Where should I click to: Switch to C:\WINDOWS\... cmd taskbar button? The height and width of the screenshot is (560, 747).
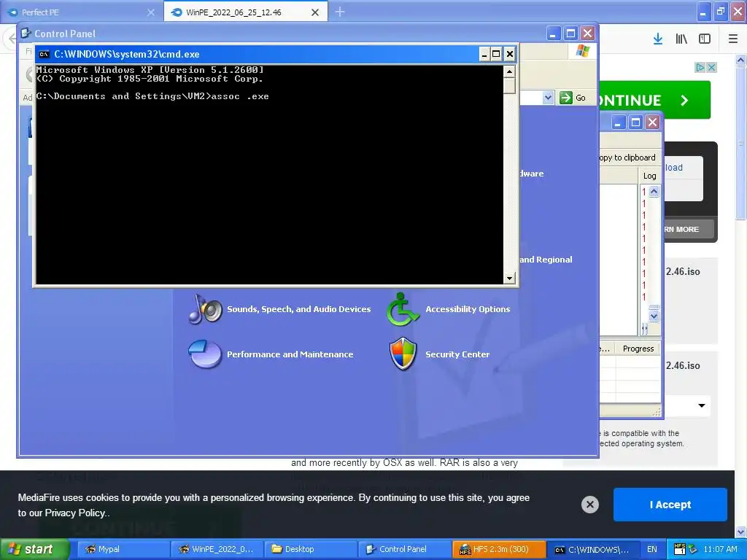pyautogui.click(x=592, y=549)
